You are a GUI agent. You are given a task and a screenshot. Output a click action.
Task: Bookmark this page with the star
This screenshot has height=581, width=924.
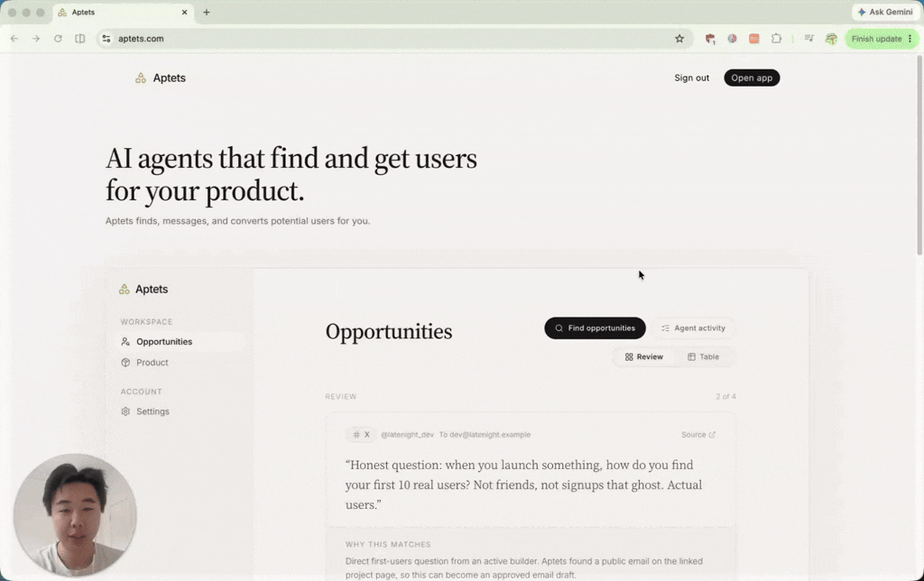pyautogui.click(x=679, y=38)
